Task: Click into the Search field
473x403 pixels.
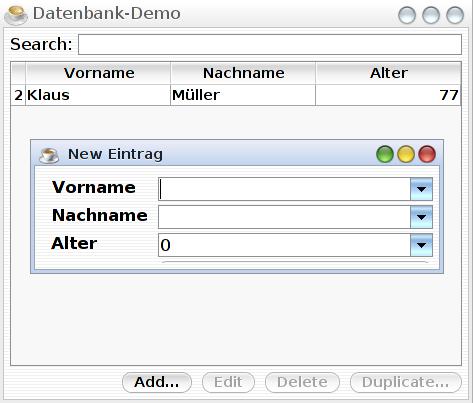Action: click(270, 44)
